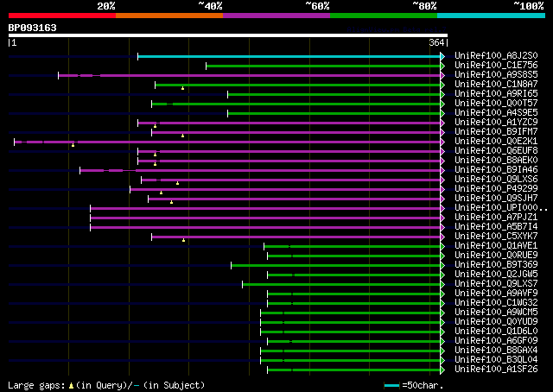Click the green arrowhead ending the A1SF26 row
Image resolution: width=553 pixels, height=392 pixels.
click(x=442, y=370)
